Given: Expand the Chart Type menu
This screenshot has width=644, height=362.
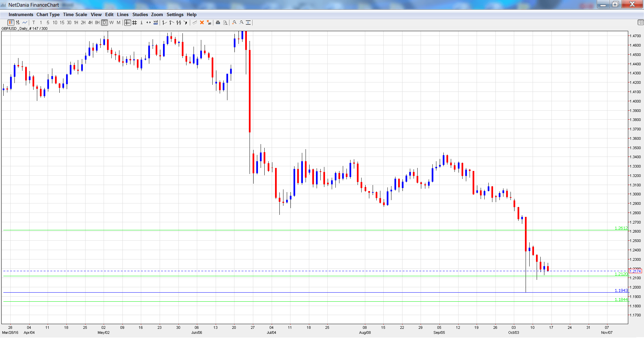Looking at the screenshot, I should 48,14.
